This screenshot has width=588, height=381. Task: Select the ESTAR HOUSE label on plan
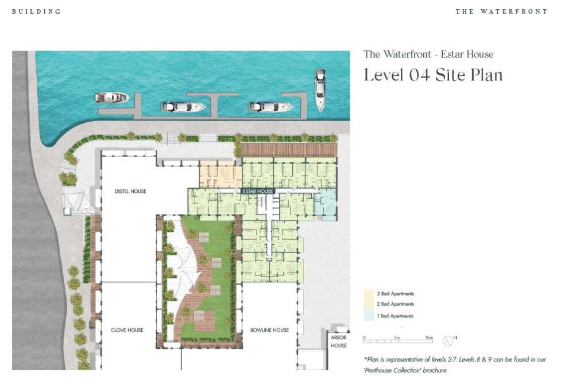257,191
